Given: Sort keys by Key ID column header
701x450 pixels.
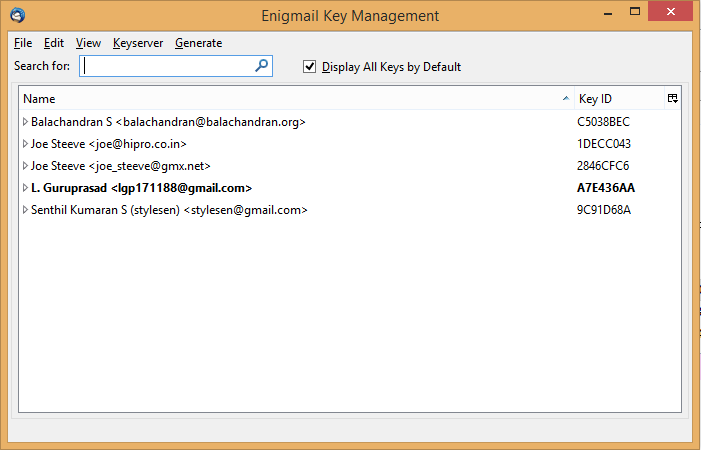Looking at the screenshot, I should click(x=619, y=98).
